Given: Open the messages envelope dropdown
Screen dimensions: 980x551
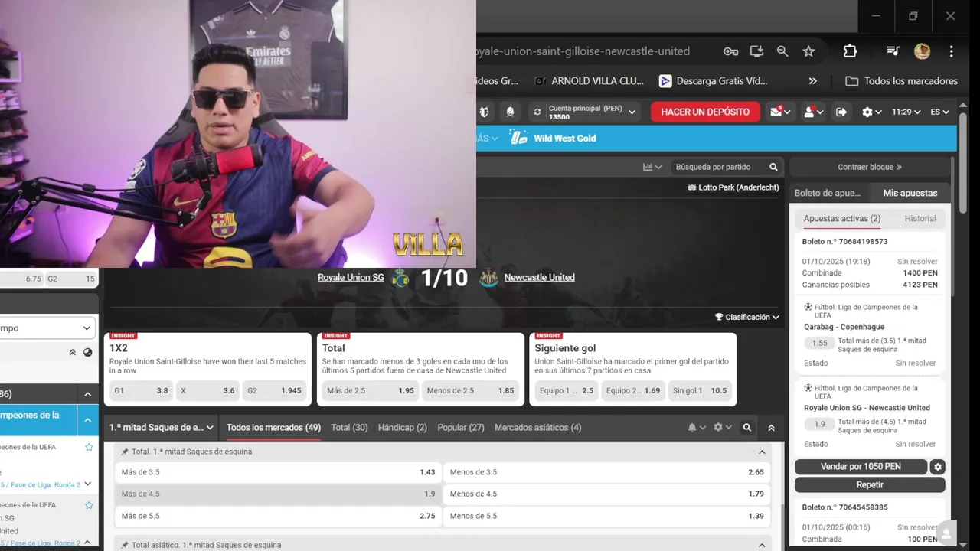Looking at the screenshot, I should tap(780, 112).
